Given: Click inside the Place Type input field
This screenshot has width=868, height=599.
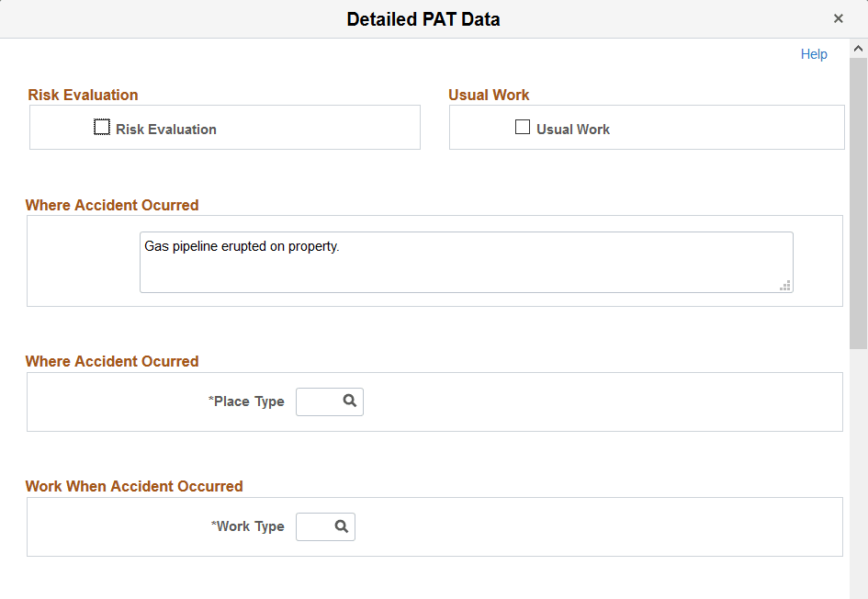Looking at the screenshot, I should click(317, 401).
